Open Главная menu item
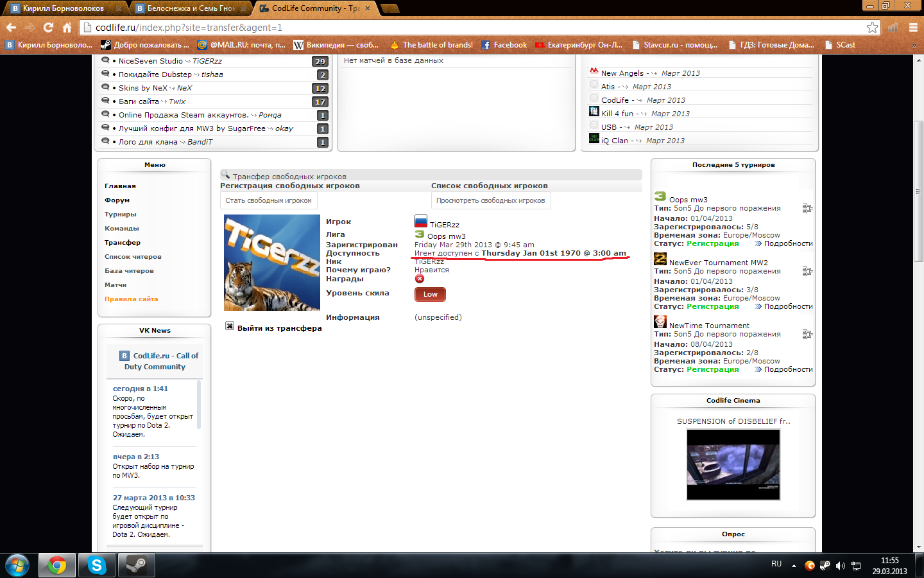Screen dimensions: 924x578 click(120, 186)
